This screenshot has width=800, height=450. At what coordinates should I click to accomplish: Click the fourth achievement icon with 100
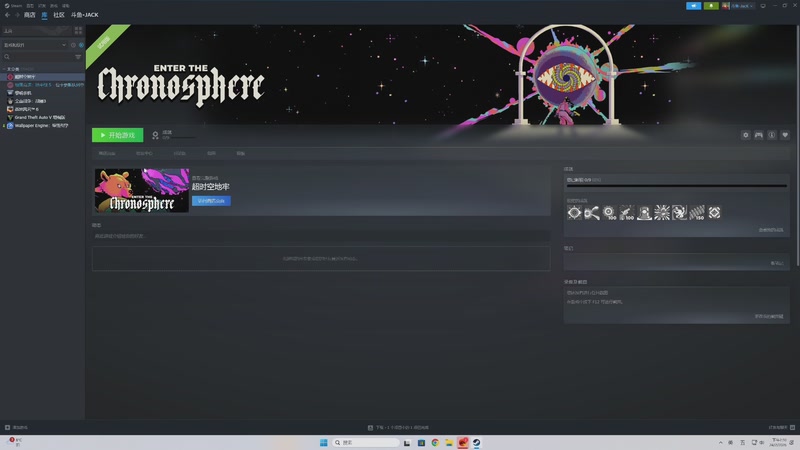pos(627,213)
